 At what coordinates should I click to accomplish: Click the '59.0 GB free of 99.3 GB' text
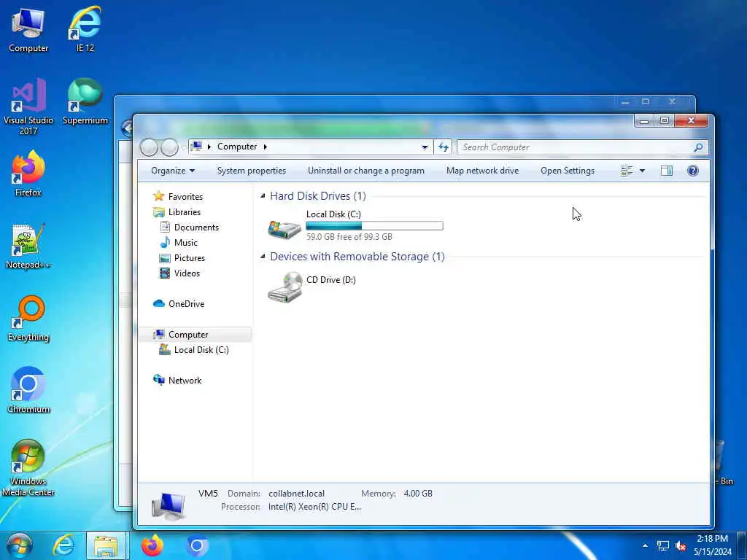[349, 237]
